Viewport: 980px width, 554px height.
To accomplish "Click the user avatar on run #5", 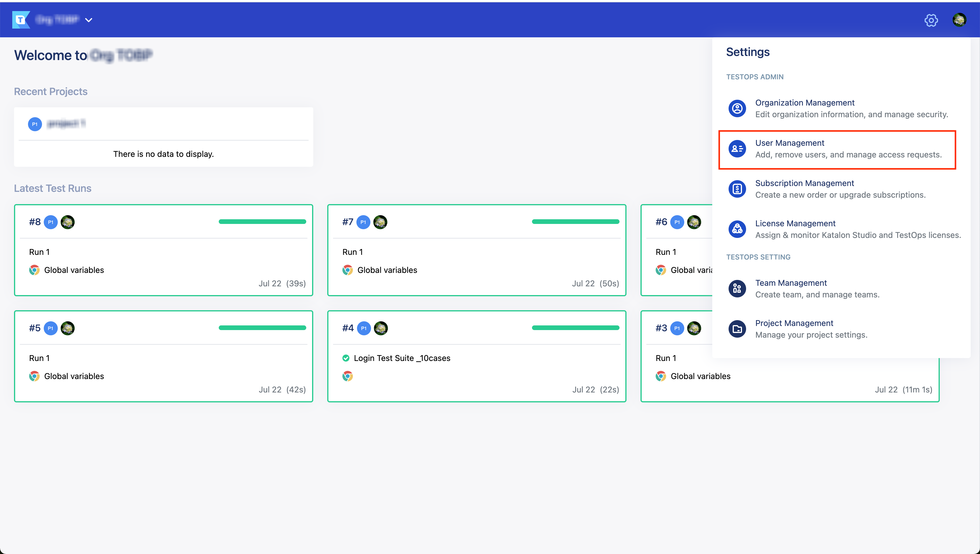I will point(68,328).
